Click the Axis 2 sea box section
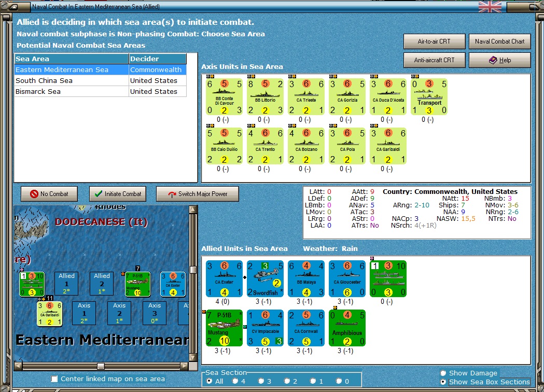544x392 pixels. (119, 313)
